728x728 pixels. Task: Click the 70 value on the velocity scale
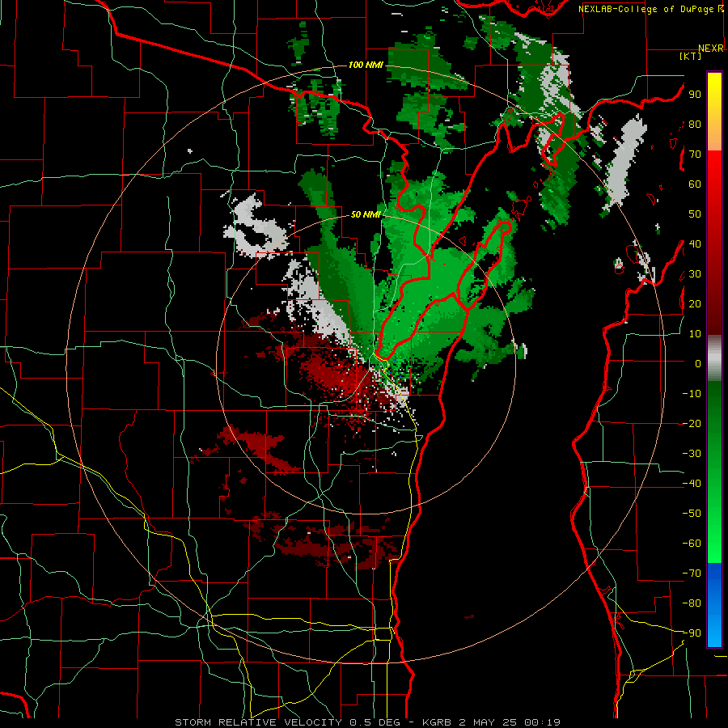click(695, 154)
